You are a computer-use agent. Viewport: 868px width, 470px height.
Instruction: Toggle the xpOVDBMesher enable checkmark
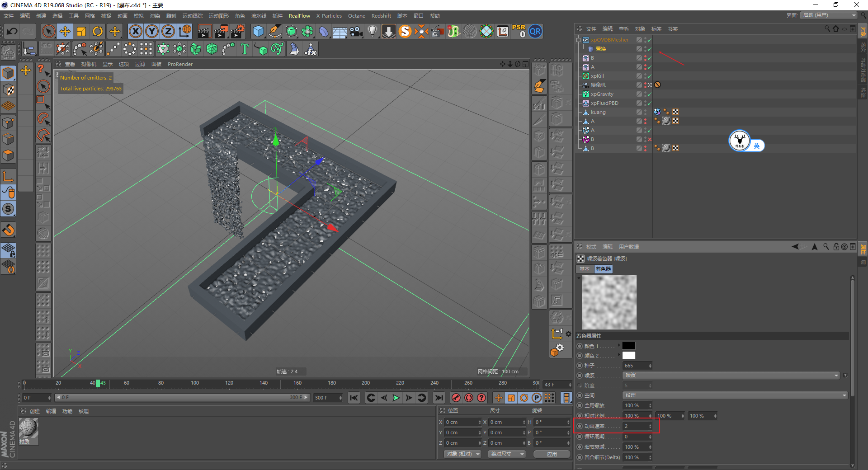pos(649,40)
